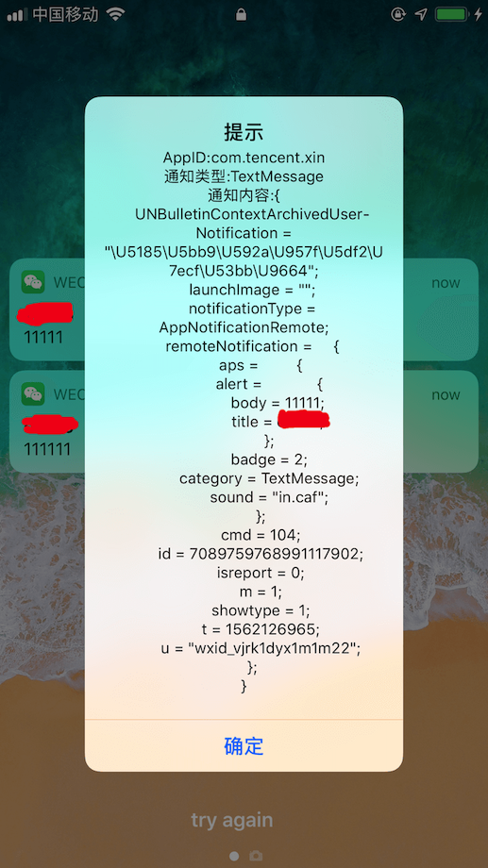Tap the padlock icon in the status bar
Viewport: 488px width, 868px height.
click(241, 14)
